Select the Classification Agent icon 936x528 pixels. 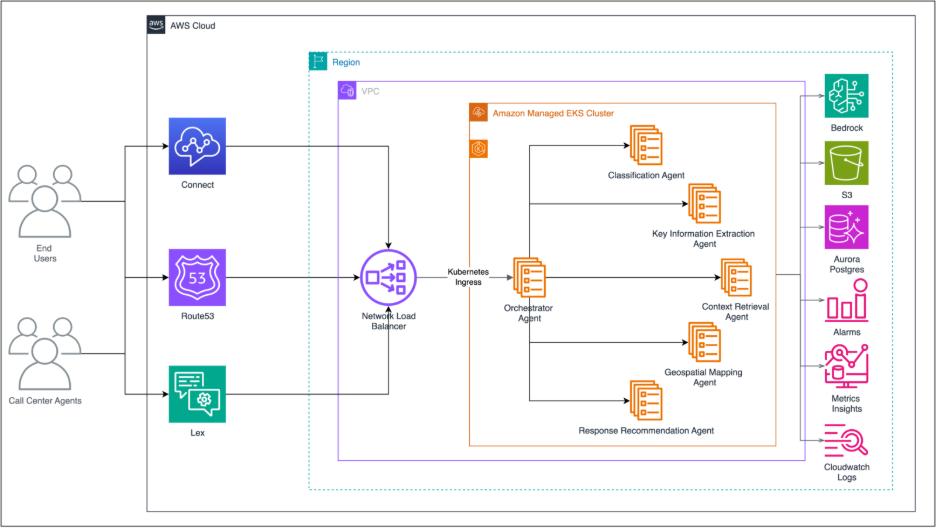(x=646, y=145)
